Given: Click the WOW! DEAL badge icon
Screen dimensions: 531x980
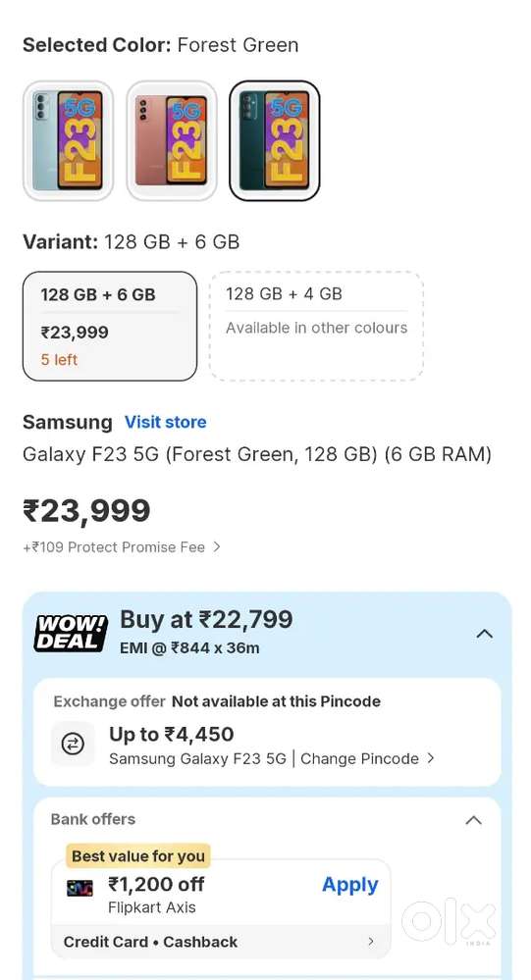Looking at the screenshot, I should pyautogui.click(x=71, y=633).
